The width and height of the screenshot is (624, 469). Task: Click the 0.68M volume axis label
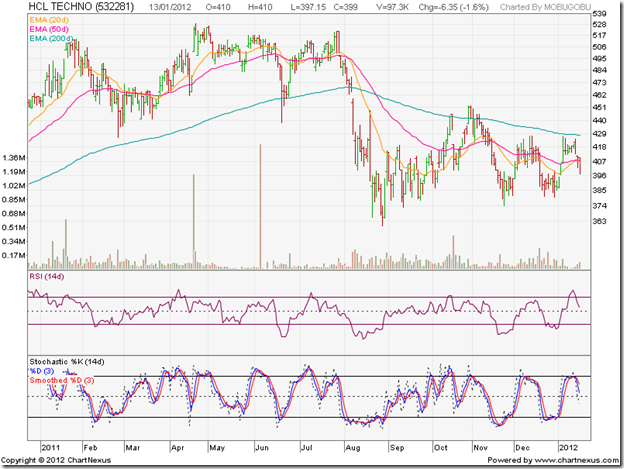coord(14,214)
